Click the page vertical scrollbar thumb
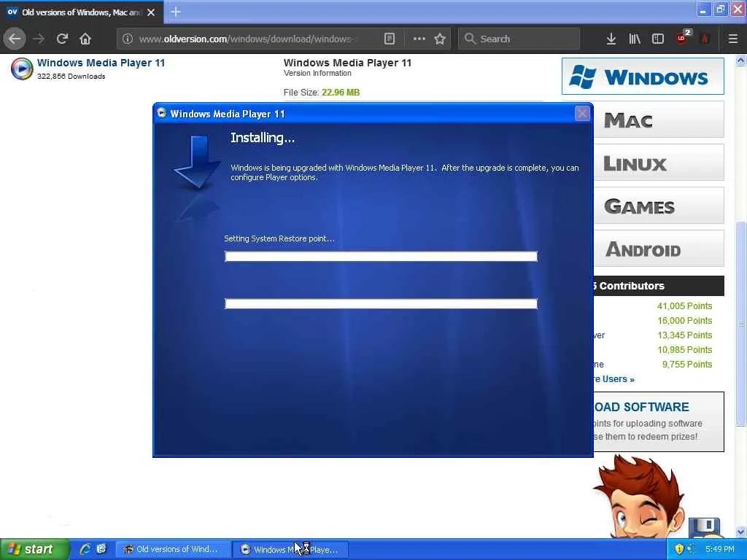This screenshot has height=560, width=747. pos(741,324)
